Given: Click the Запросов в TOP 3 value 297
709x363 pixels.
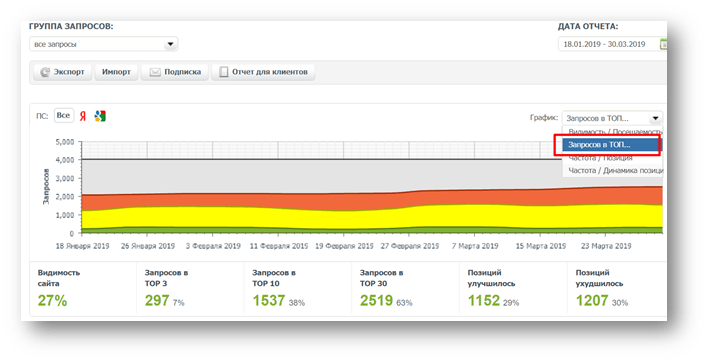Looking at the screenshot, I should pyautogui.click(x=157, y=301).
